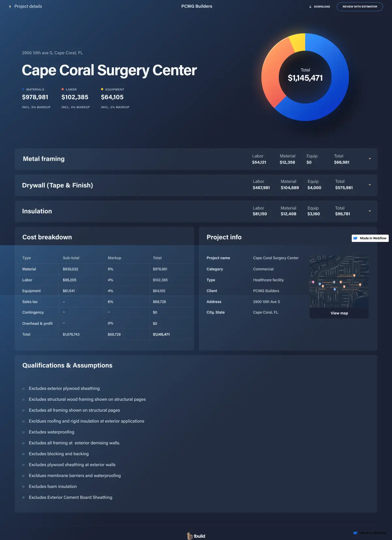The width and height of the screenshot is (392, 540).
Task: Click the Sales tax total $68,728
Action: [x=159, y=302]
